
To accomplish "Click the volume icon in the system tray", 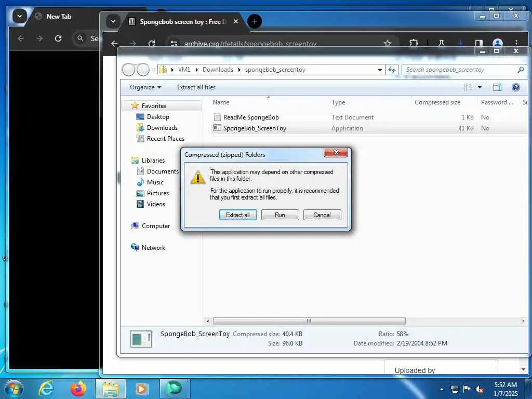I will [480, 389].
